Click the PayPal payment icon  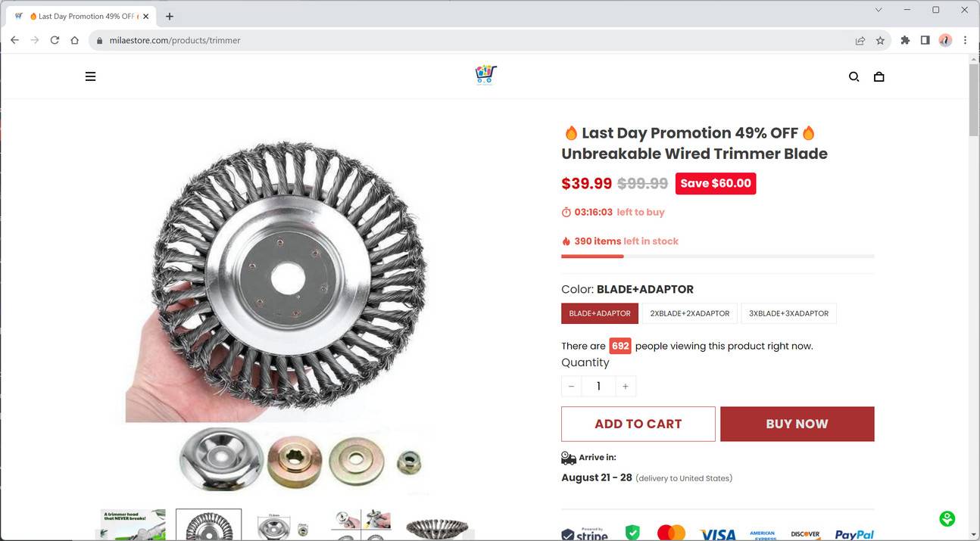tap(854, 533)
